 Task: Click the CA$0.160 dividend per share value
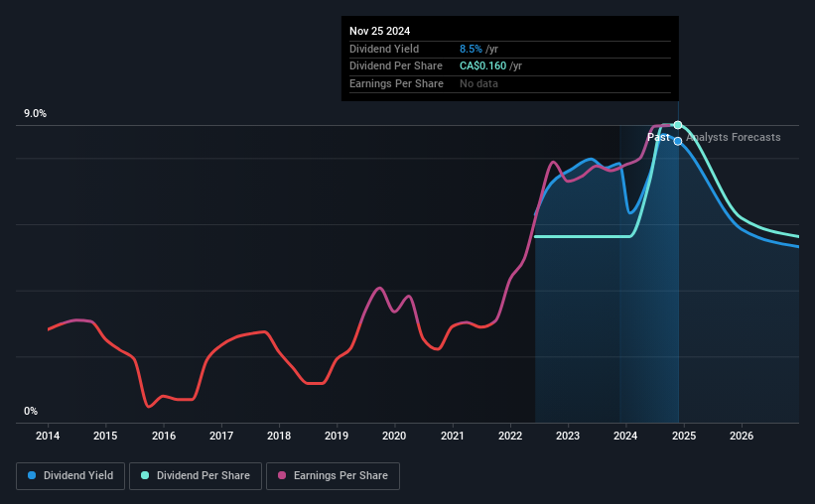point(482,66)
